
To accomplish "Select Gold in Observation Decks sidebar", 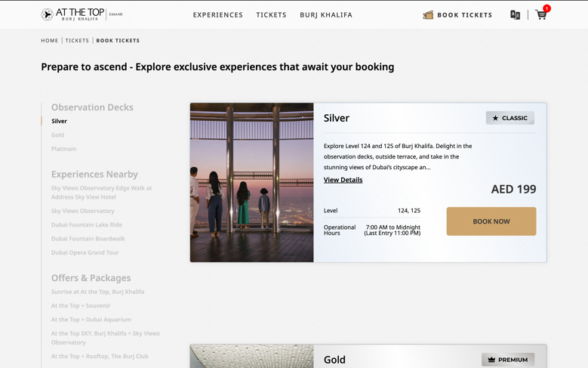I will click(x=57, y=135).
